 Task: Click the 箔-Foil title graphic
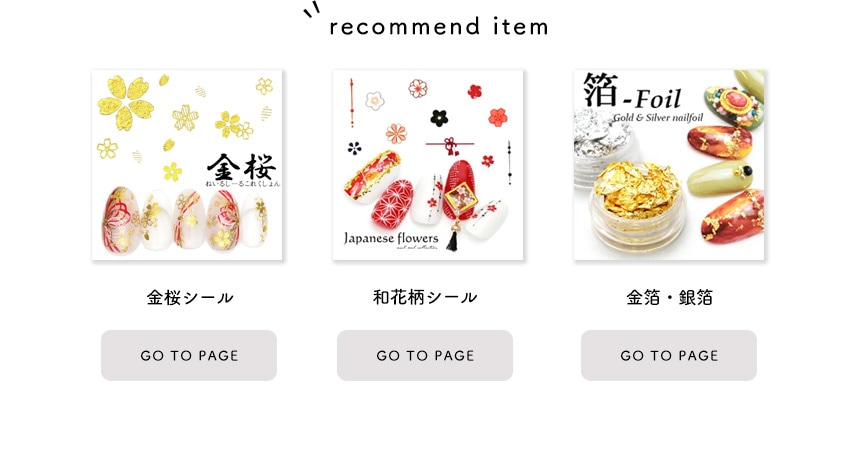coord(632,91)
